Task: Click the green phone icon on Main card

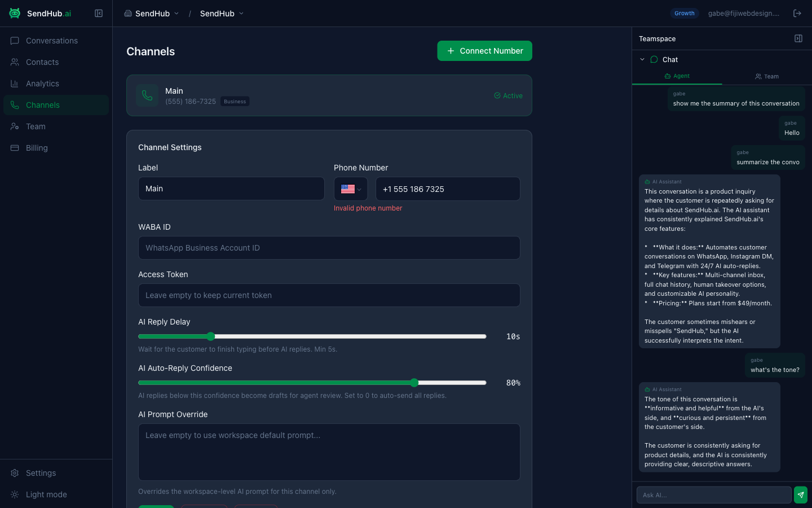Action: point(147,95)
